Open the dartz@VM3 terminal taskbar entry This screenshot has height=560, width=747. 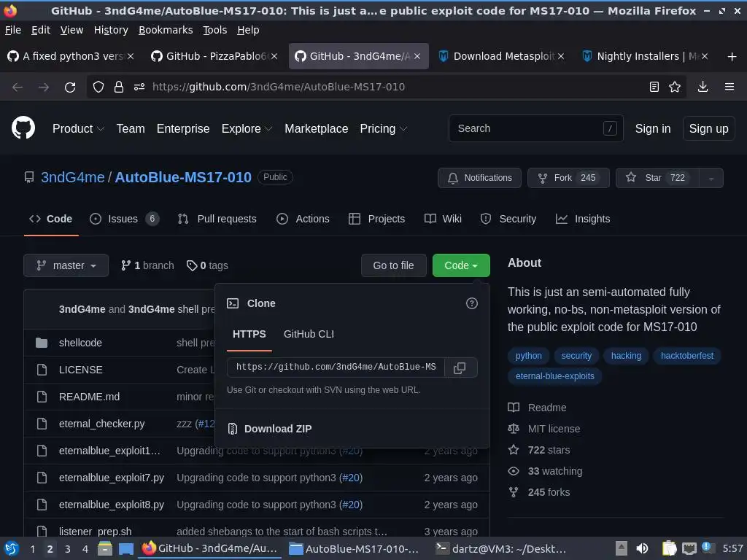point(502,549)
